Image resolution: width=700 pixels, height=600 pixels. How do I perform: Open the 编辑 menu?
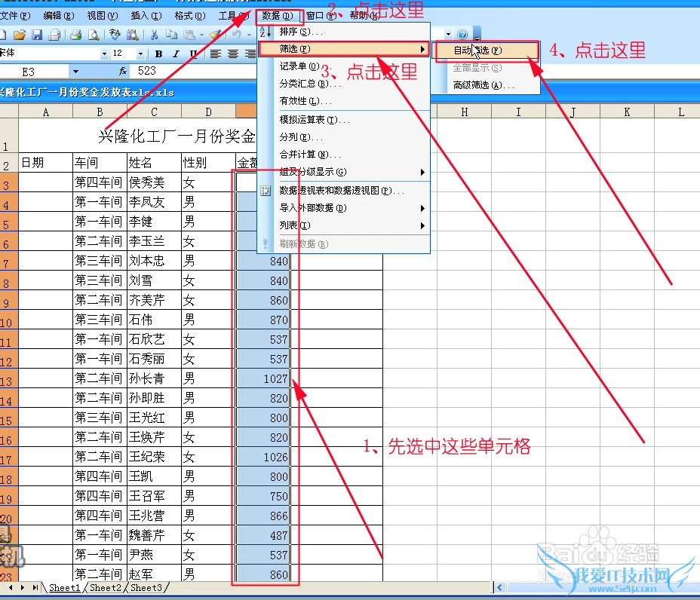pyautogui.click(x=59, y=16)
